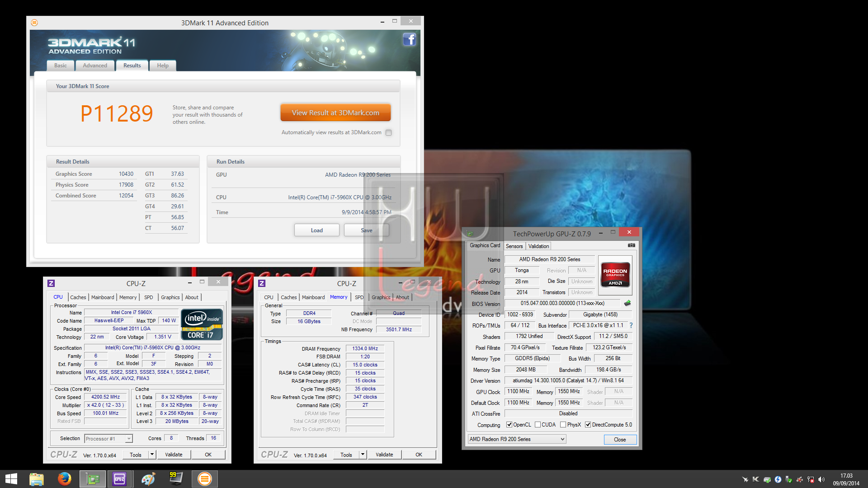Click Tools button in Memory CPU-Z window
This screenshot has height=488, width=868.
346,455
